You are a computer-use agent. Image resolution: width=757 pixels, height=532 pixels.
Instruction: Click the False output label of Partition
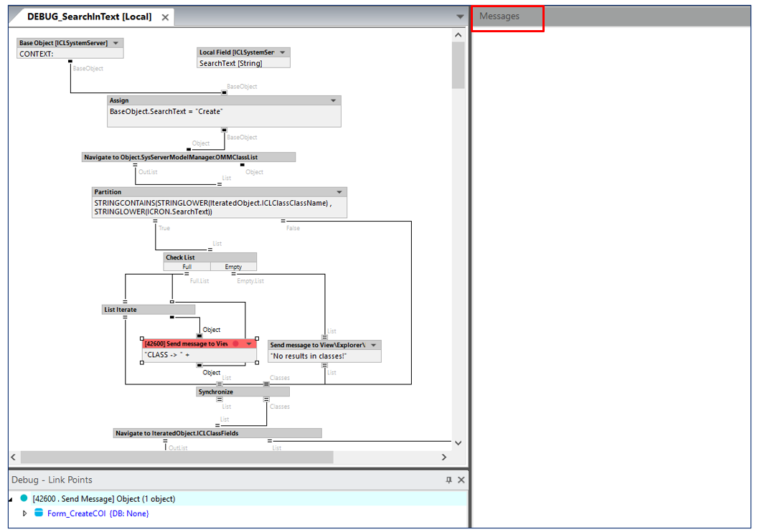293,228
